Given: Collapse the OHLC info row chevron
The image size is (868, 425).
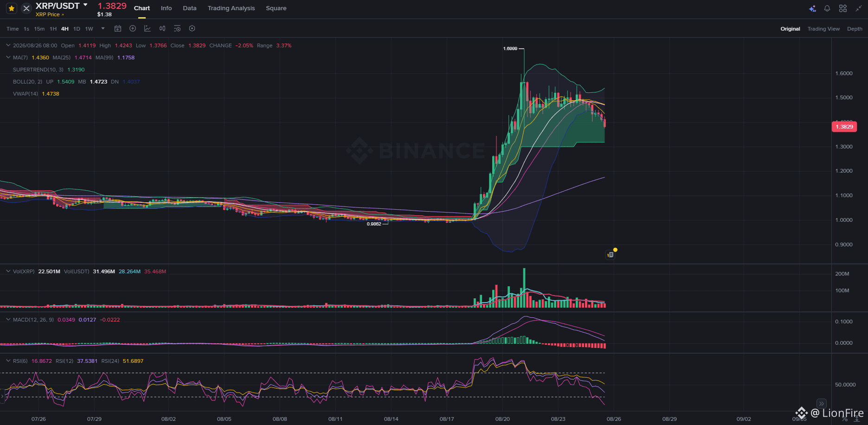Looking at the screenshot, I should click(x=8, y=45).
